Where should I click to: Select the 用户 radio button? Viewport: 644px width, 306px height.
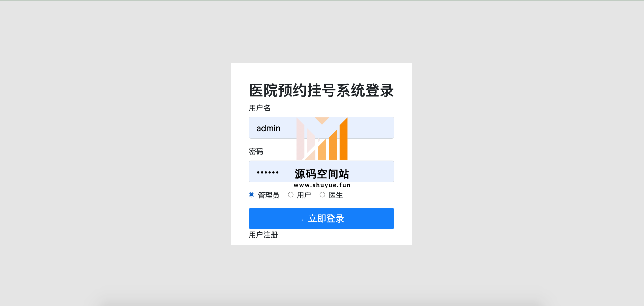(291, 195)
